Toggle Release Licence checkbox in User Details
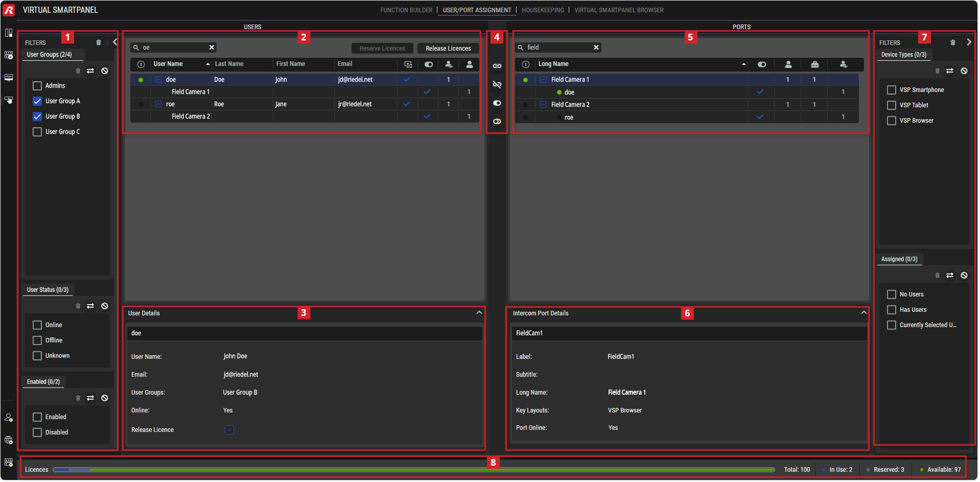The image size is (980, 482). 229,430
